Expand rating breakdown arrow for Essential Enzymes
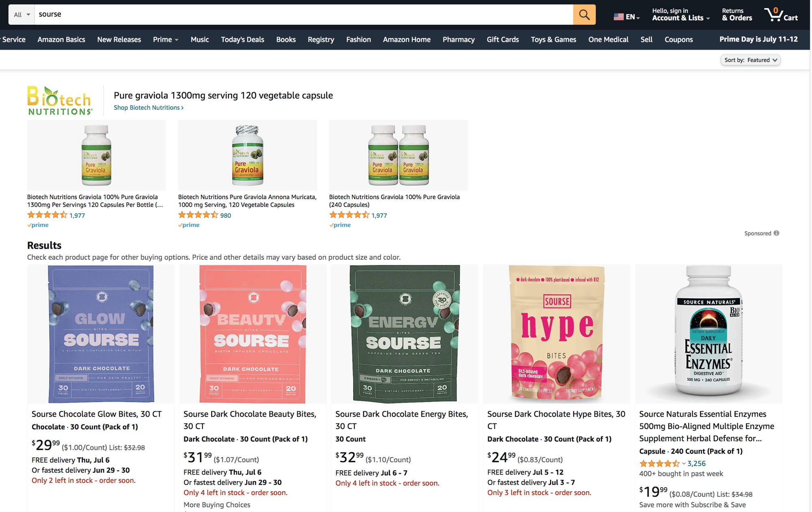 (x=684, y=464)
